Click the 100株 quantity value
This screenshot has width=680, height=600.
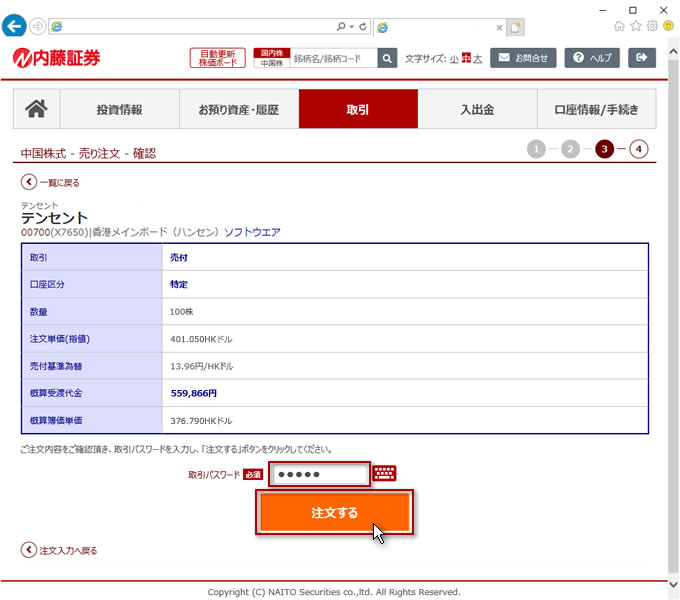pos(181,312)
